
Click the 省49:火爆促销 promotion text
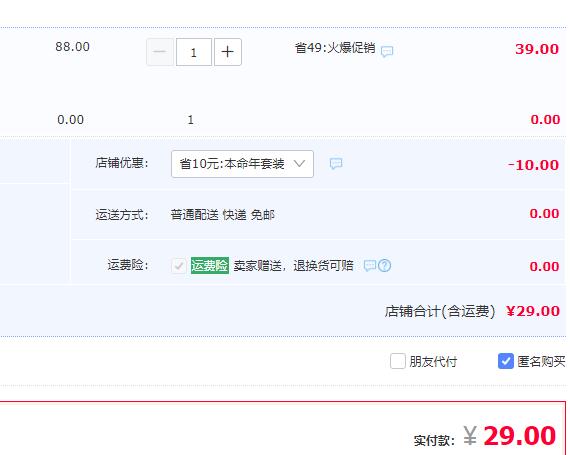pos(335,48)
